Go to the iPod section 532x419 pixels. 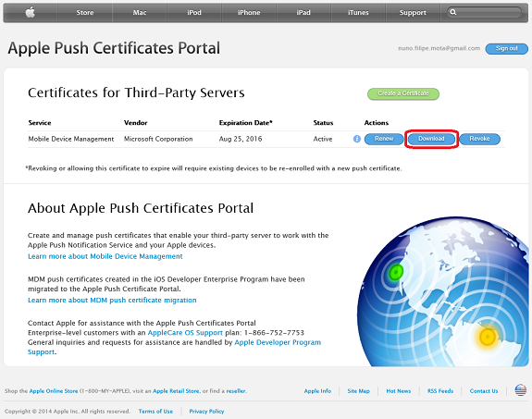click(x=194, y=13)
